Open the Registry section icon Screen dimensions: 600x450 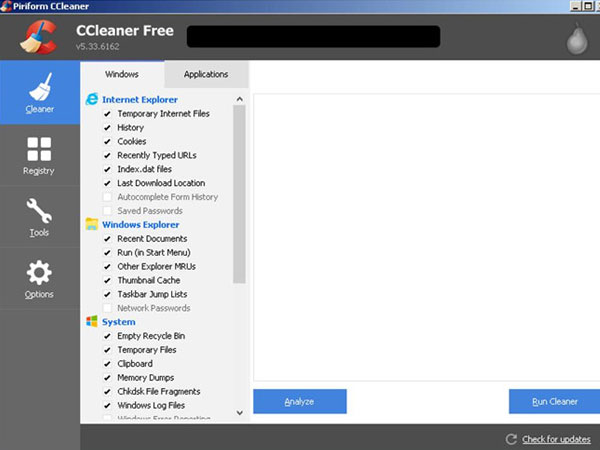point(39,149)
